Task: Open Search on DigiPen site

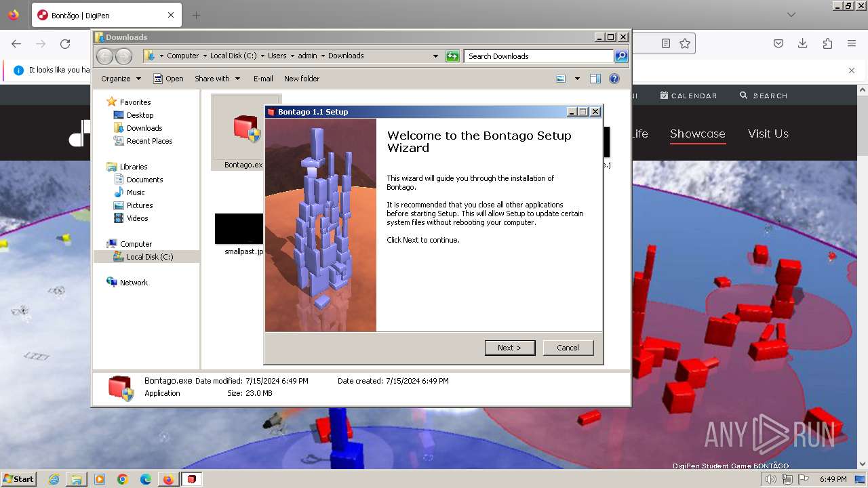Action: 764,96
